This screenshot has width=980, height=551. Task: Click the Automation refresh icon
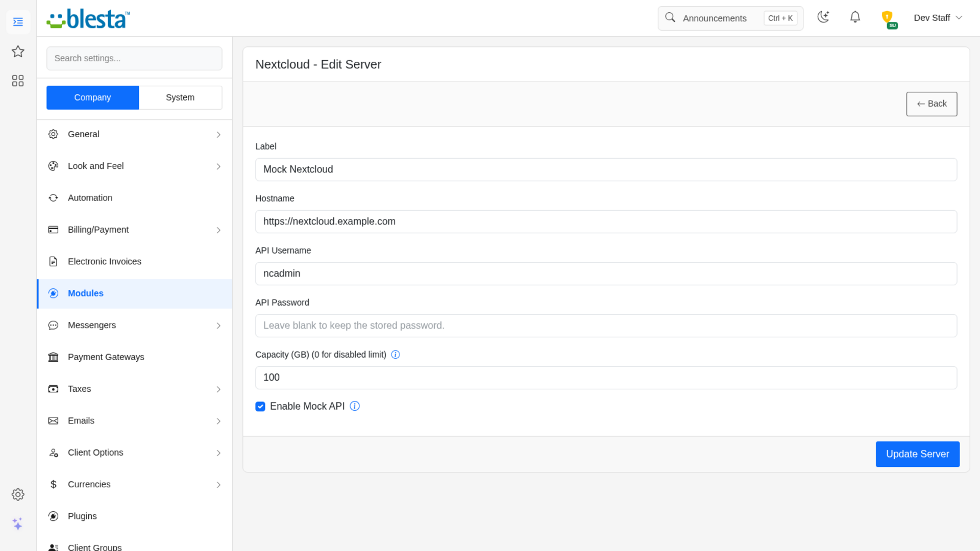53,198
